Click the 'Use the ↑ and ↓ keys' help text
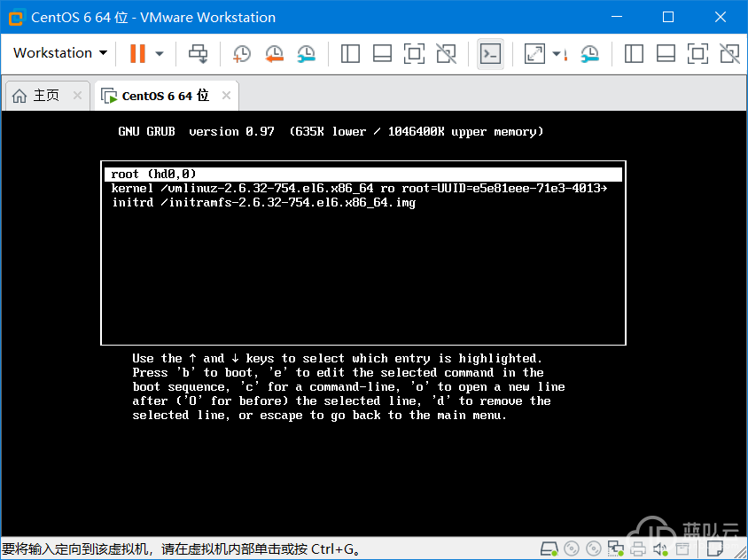The height and width of the screenshot is (560, 748). point(337,358)
